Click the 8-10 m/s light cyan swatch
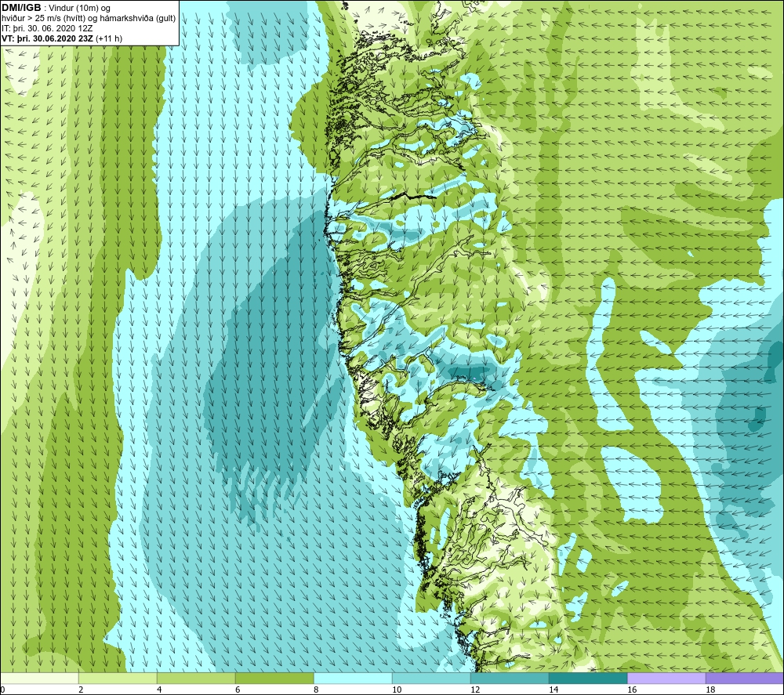 click(x=353, y=678)
